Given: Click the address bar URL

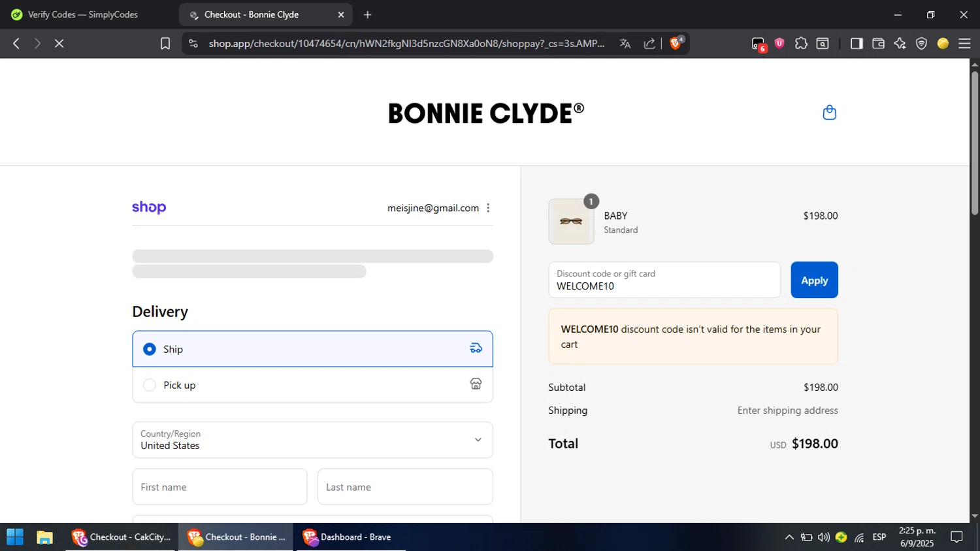Looking at the screenshot, I should point(406,43).
